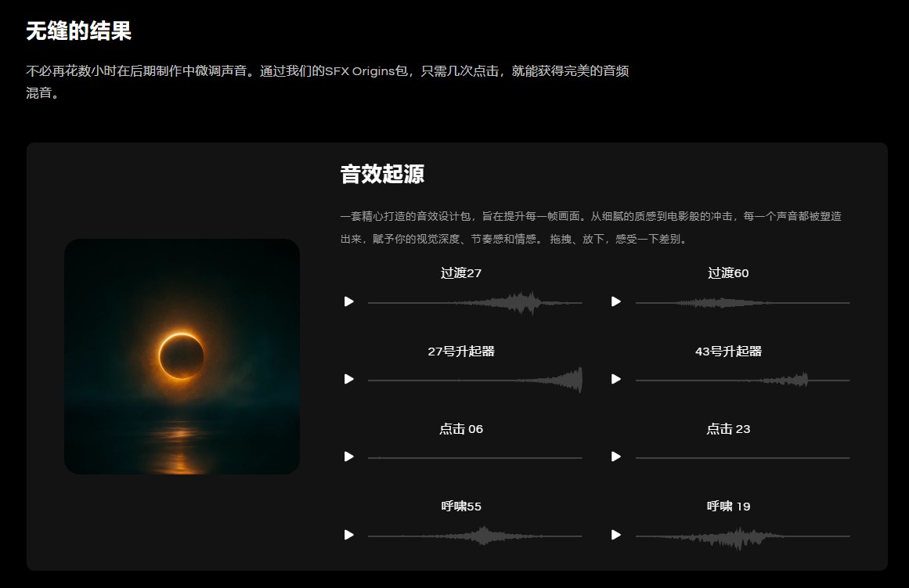This screenshot has width=909, height=588.
Task: Play the 呼啸55 whoosh sample
Action: click(x=349, y=536)
